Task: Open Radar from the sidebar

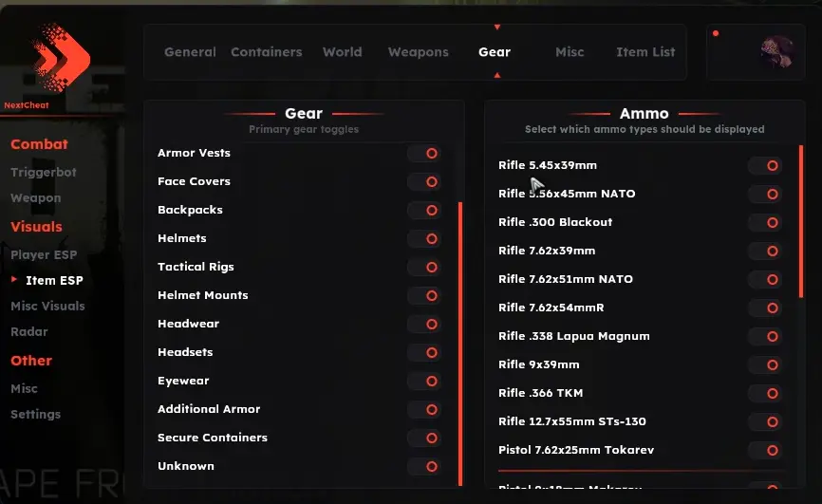Action: (x=29, y=331)
